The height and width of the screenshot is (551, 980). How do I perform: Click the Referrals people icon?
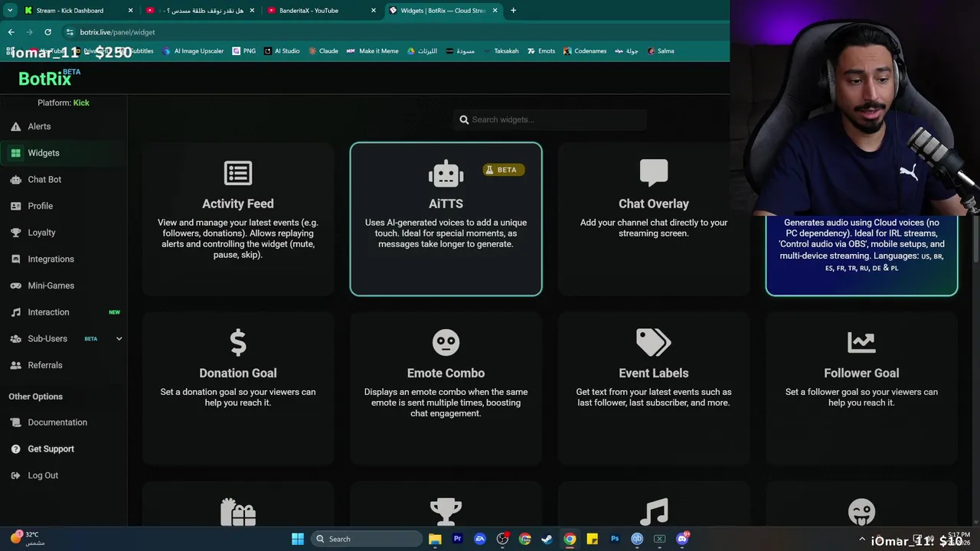click(x=15, y=365)
